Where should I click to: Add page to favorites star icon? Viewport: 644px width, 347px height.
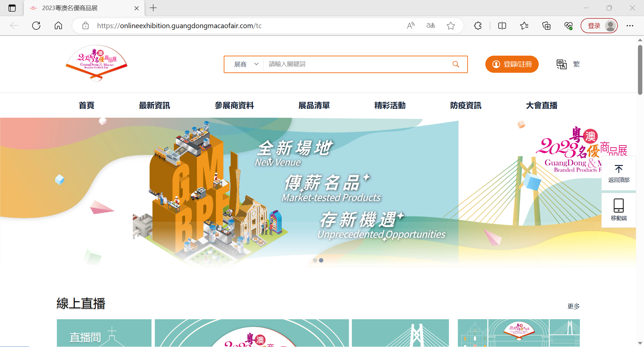tap(450, 26)
